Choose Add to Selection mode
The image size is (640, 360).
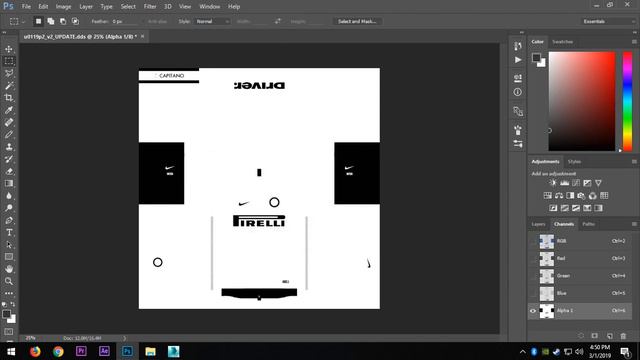(x=51, y=21)
